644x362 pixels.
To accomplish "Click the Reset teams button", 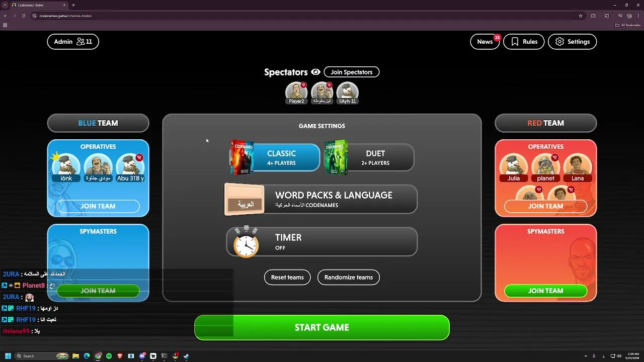I will coord(287,277).
